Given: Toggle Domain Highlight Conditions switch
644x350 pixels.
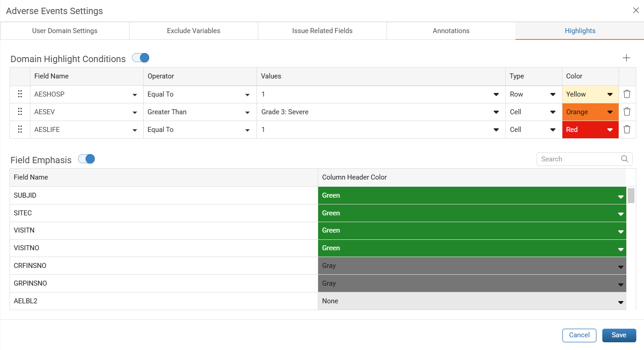Looking at the screenshot, I should coord(140,58).
